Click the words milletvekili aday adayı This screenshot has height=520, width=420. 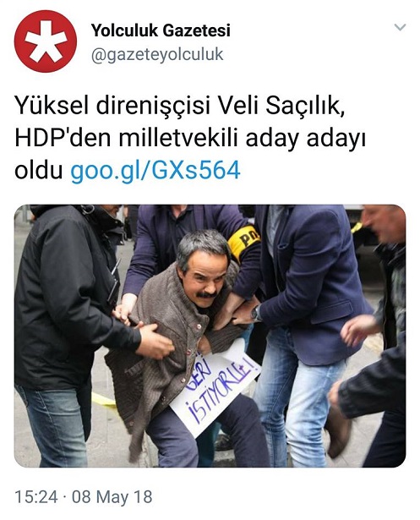(x=242, y=139)
